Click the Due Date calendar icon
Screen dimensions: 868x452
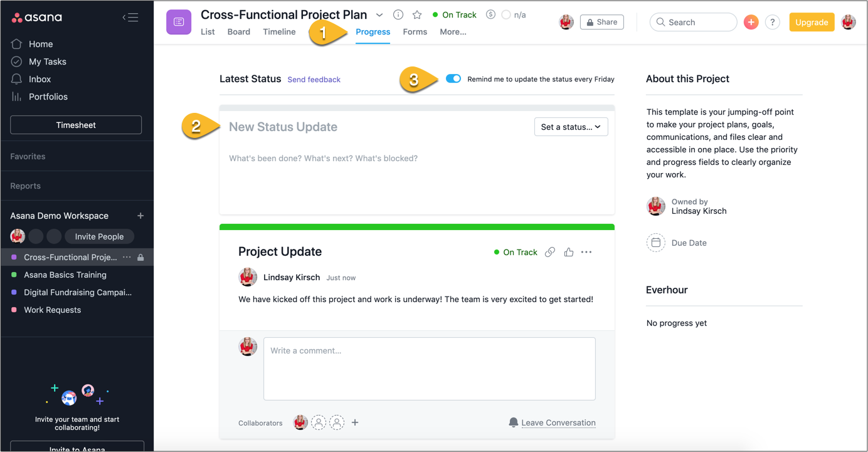[x=656, y=243]
